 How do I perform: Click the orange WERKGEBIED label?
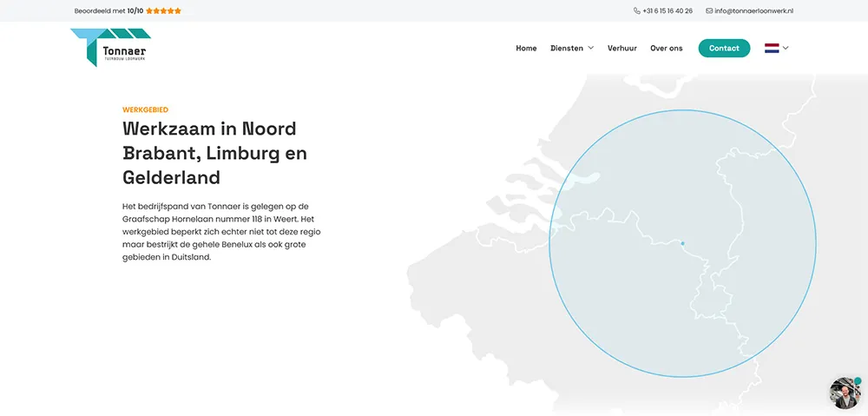coord(145,110)
